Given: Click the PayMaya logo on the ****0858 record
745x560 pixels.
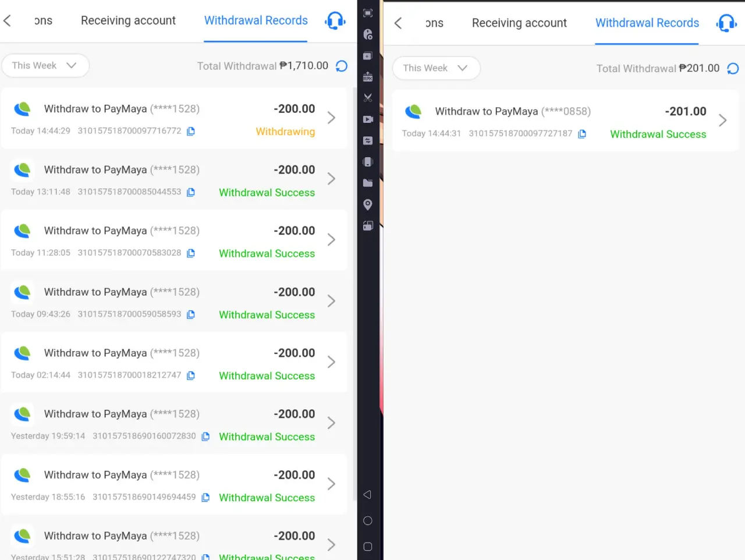Looking at the screenshot, I should point(414,111).
